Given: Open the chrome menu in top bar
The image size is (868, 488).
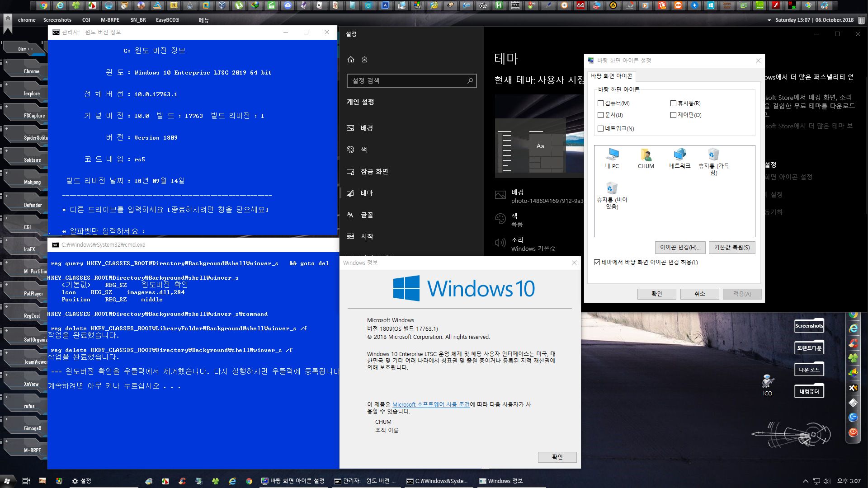Looking at the screenshot, I should point(27,20).
